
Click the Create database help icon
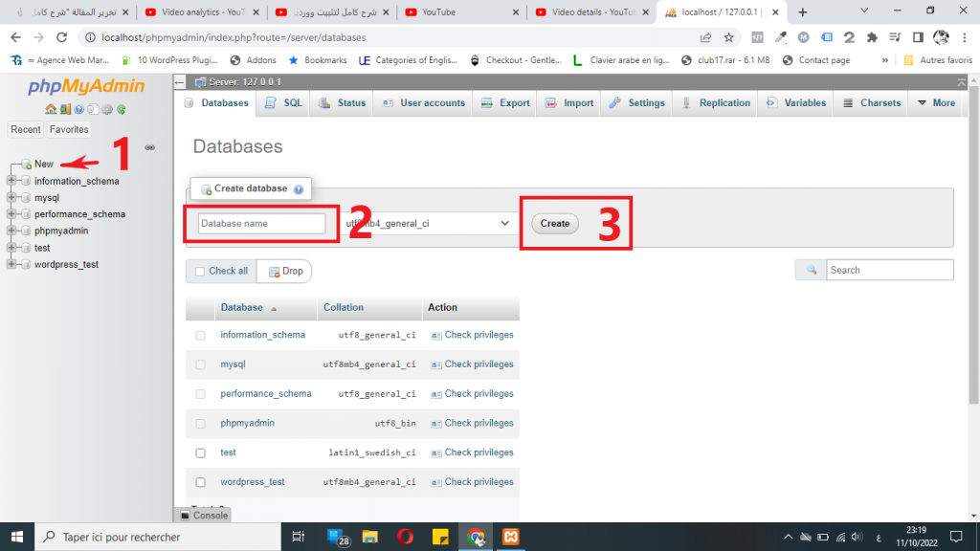point(299,189)
